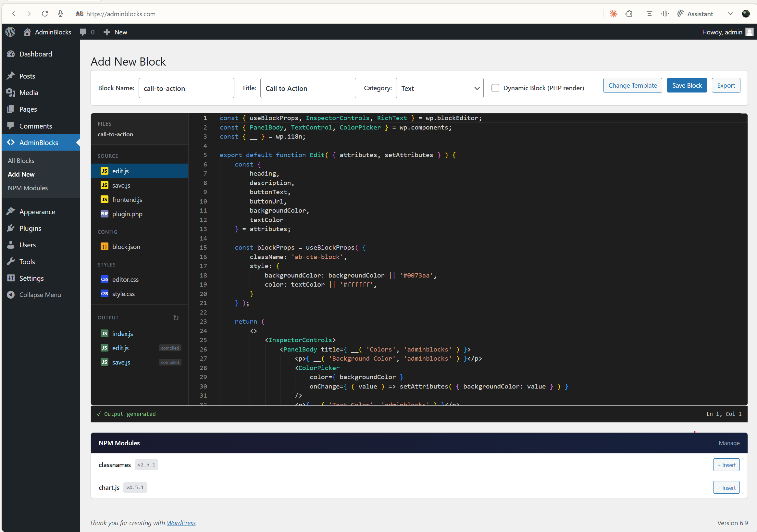
Task: Open NPM Modules submenu item
Action: [28, 188]
